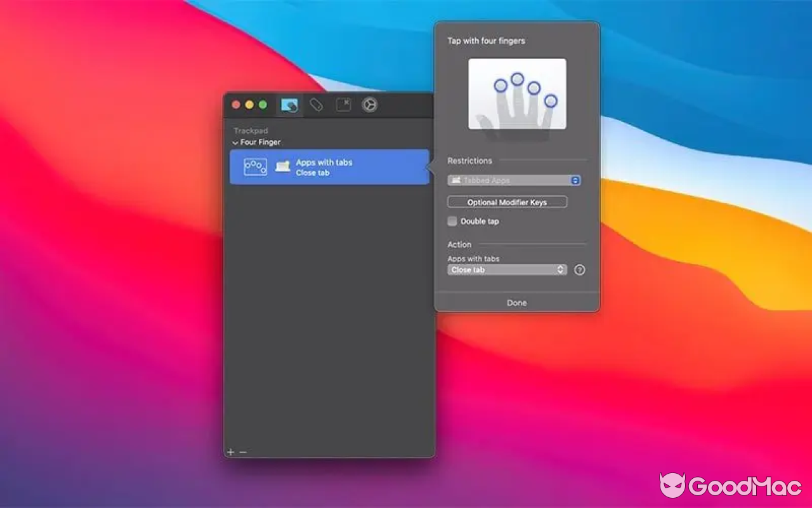Click the laptop icon beside "Apps with tabs"
The image size is (812, 508).
tap(282, 166)
